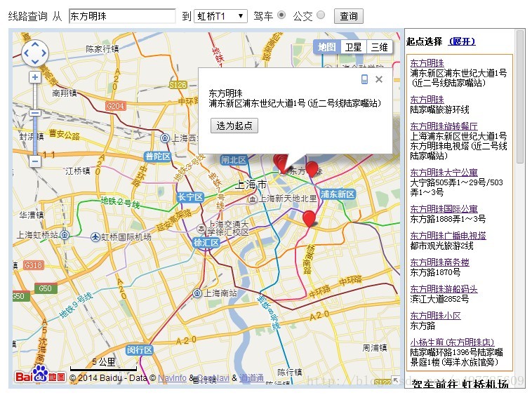Pan map right with navigation arrow

[44, 53]
